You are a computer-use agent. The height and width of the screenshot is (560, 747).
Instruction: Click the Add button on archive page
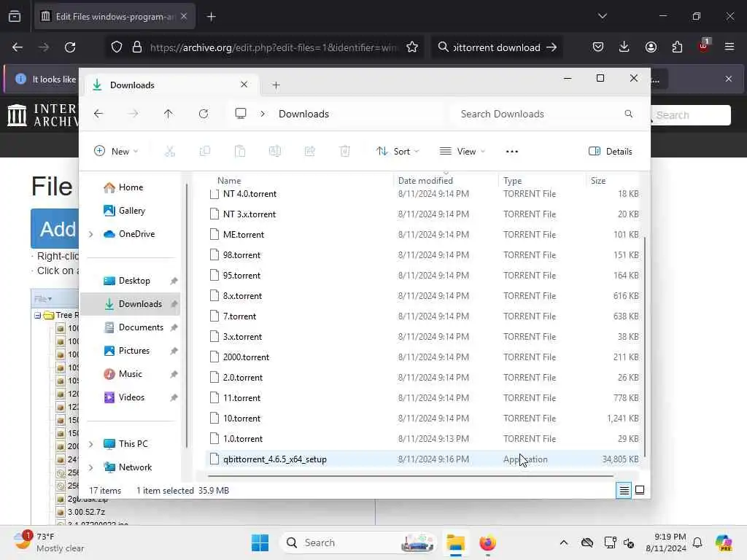click(x=55, y=229)
